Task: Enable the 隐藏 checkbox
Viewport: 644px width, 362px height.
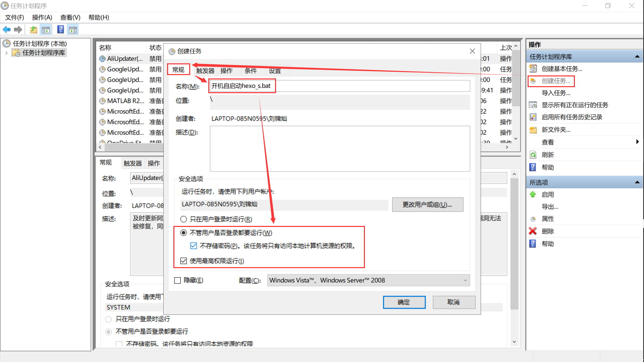Action: (178, 281)
